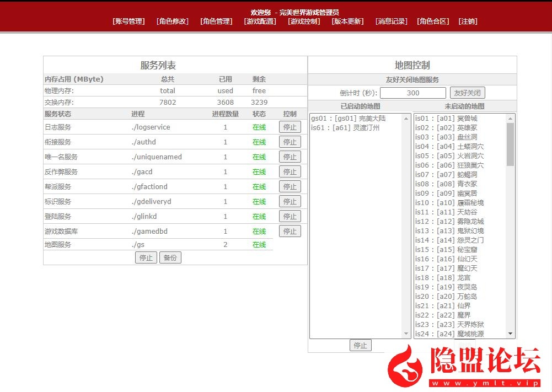This screenshot has height=392, width=552.
Task: Stop the 唯一名服务 service
Action: (290, 157)
